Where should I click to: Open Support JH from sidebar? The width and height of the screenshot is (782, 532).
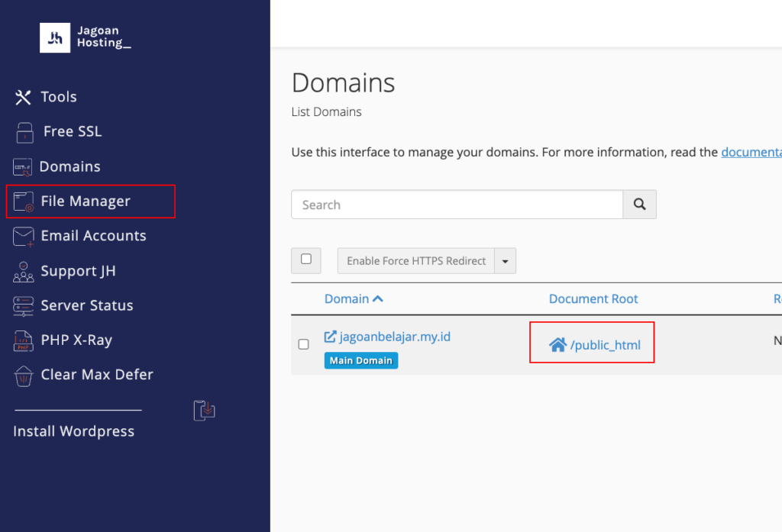78,271
